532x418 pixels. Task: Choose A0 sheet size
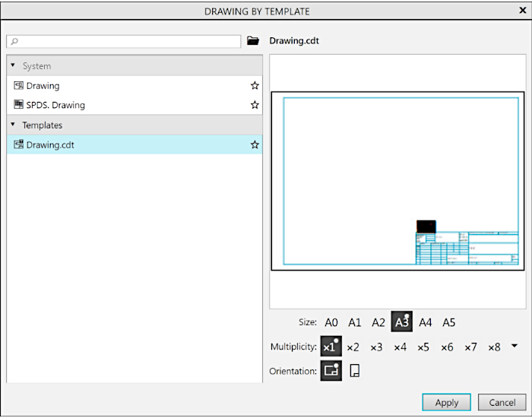coord(331,322)
